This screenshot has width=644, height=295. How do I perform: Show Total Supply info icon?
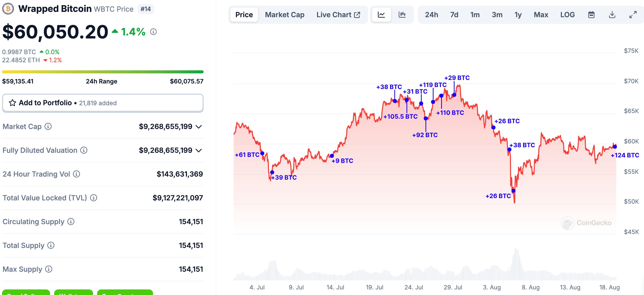click(x=51, y=245)
